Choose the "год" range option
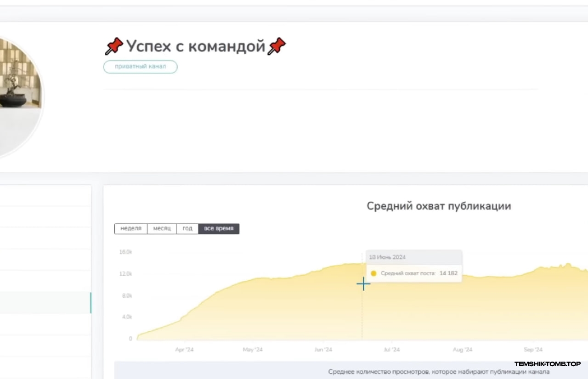Screen dimensions: 588x379 pyautogui.click(x=187, y=228)
